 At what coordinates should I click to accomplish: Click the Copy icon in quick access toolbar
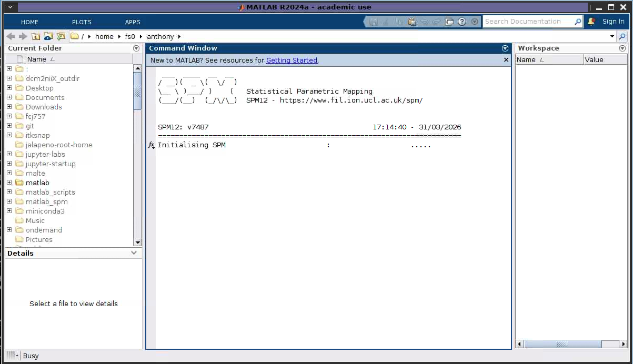click(x=399, y=22)
